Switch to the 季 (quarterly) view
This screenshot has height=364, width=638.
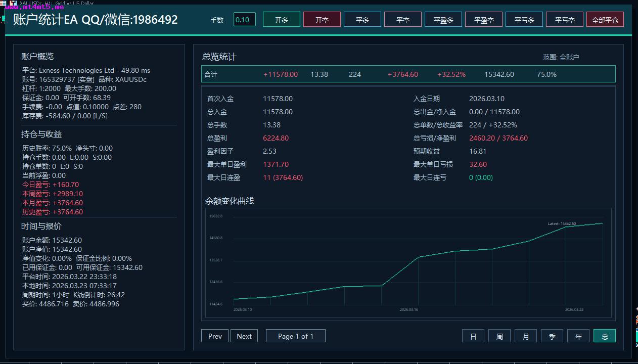click(552, 336)
